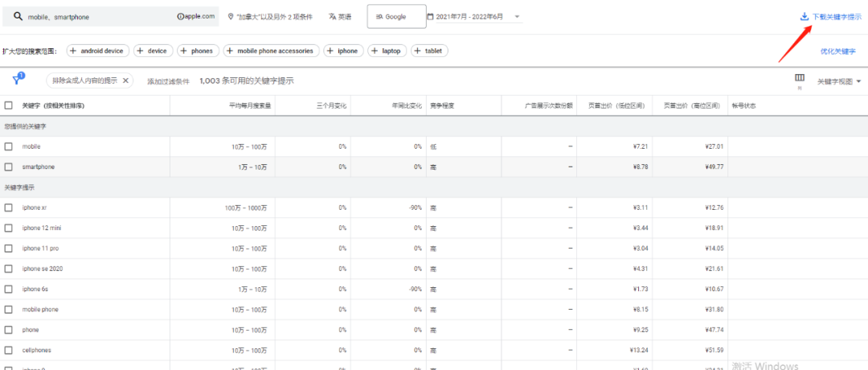The height and width of the screenshot is (370, 868).
Task: Click the ¥13.24 bid value
Action: [637, 351]
